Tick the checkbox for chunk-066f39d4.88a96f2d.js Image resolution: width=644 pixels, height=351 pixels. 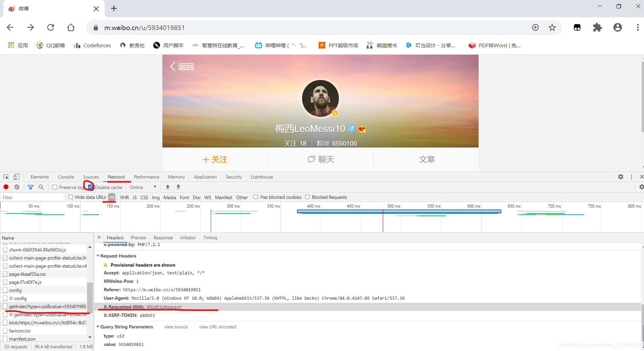coord(5,250)
